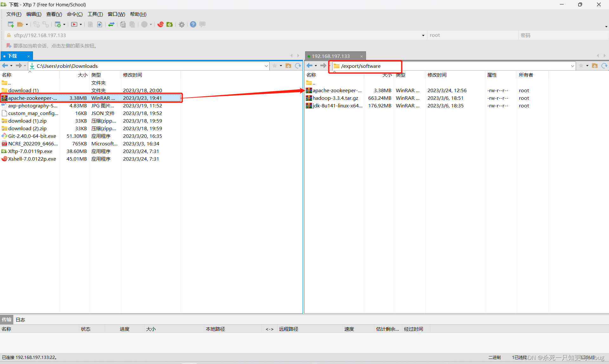Open the 窗口(W) menu
The width and height of the screenshot is (609, 364).
[116, 14]
